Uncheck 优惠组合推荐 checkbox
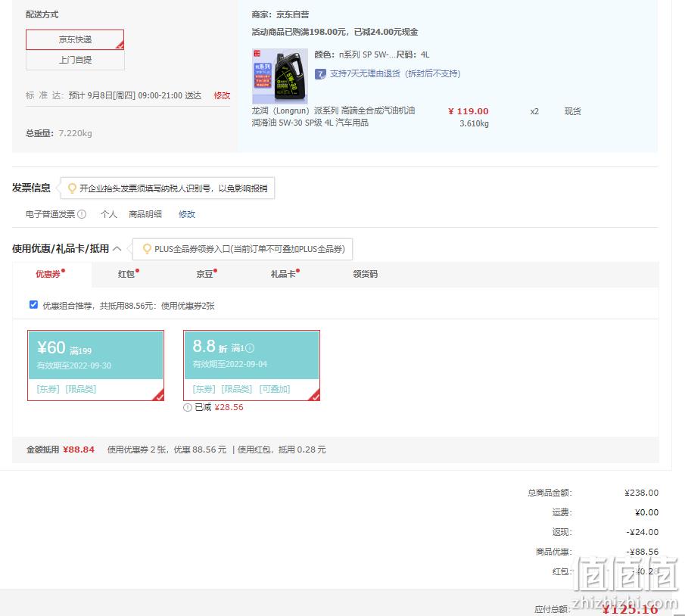 pos(33,304)
